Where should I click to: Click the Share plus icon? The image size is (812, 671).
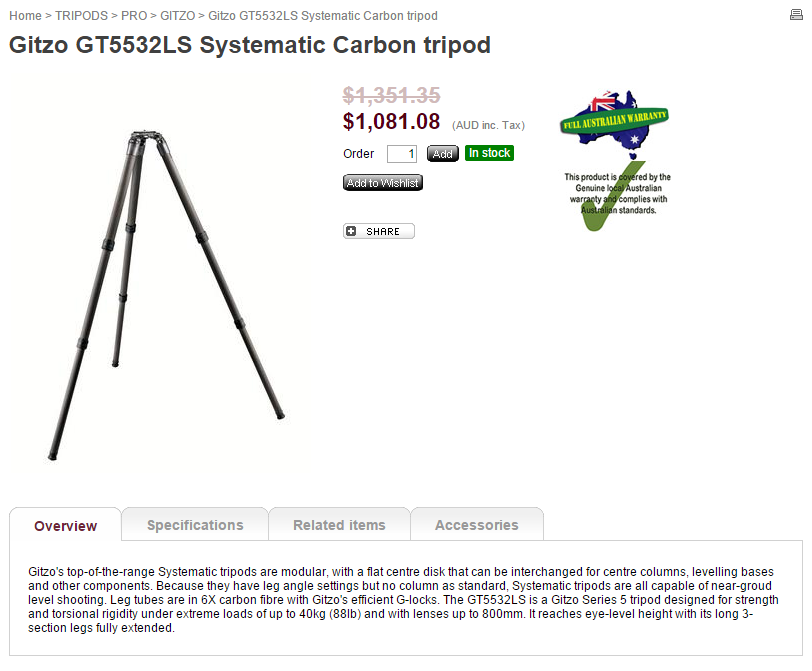click(351, 231)
